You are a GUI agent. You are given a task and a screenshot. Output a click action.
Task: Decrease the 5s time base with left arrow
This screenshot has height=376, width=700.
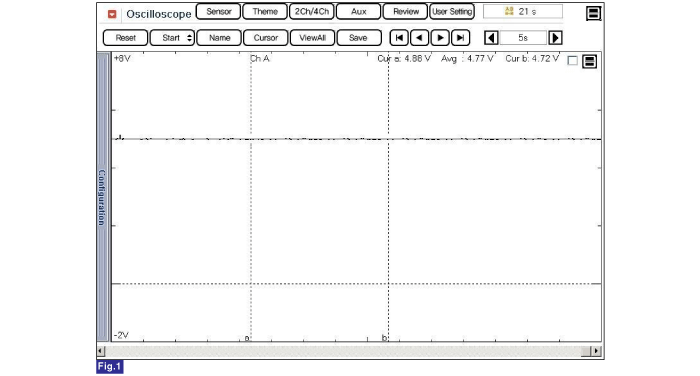tap(492, 38)
